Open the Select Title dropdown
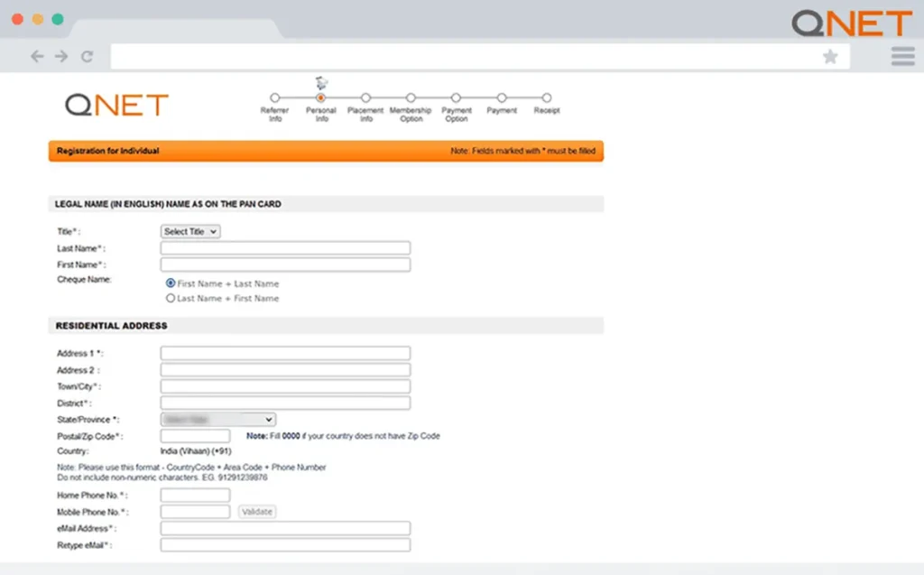Image resolution: width=924 pixels, height=575 pixels. pyautogui.click(x=189, y=231)
